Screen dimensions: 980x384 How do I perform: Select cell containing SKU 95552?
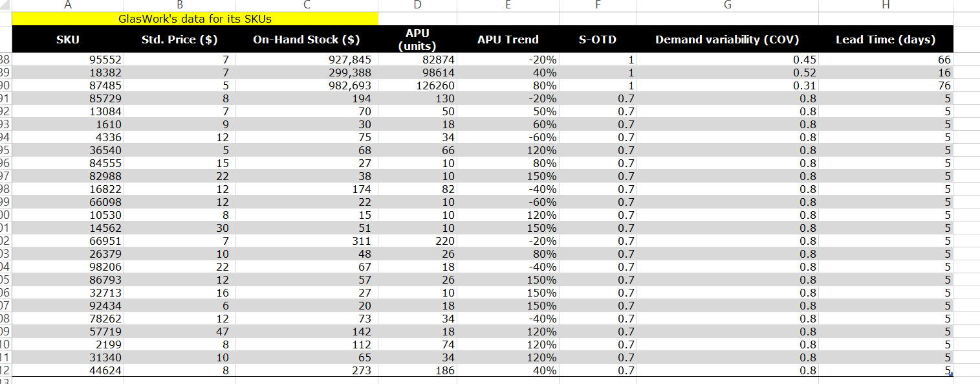pyautogui.click(x=68, y=60)
